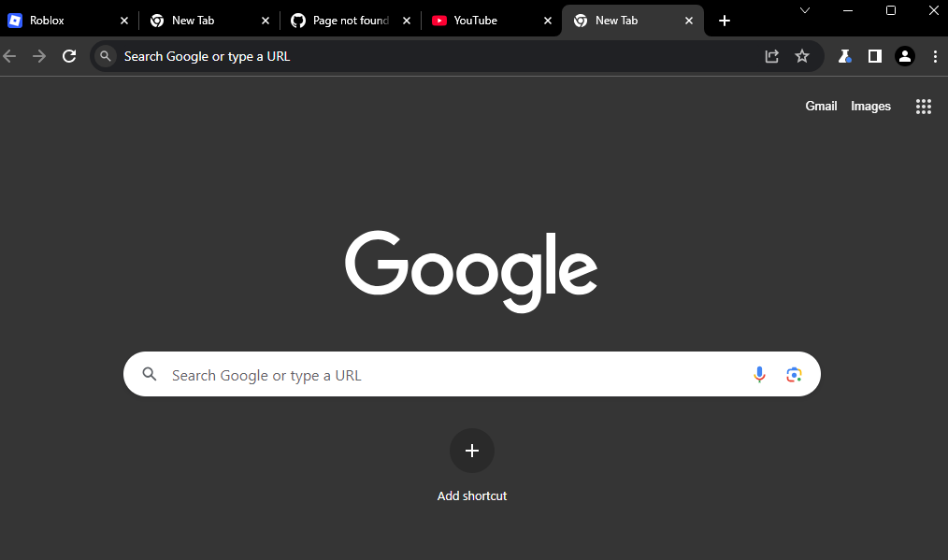Close the YouTube tab
Image resolution: width=948 pixels, height=560 pixels.
[548, 21]
